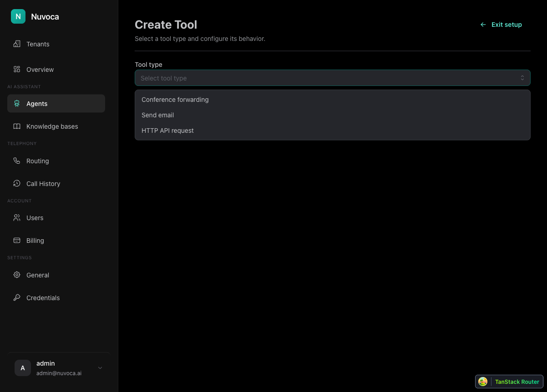
Task: Go to Billing
Action: [56, 241]
